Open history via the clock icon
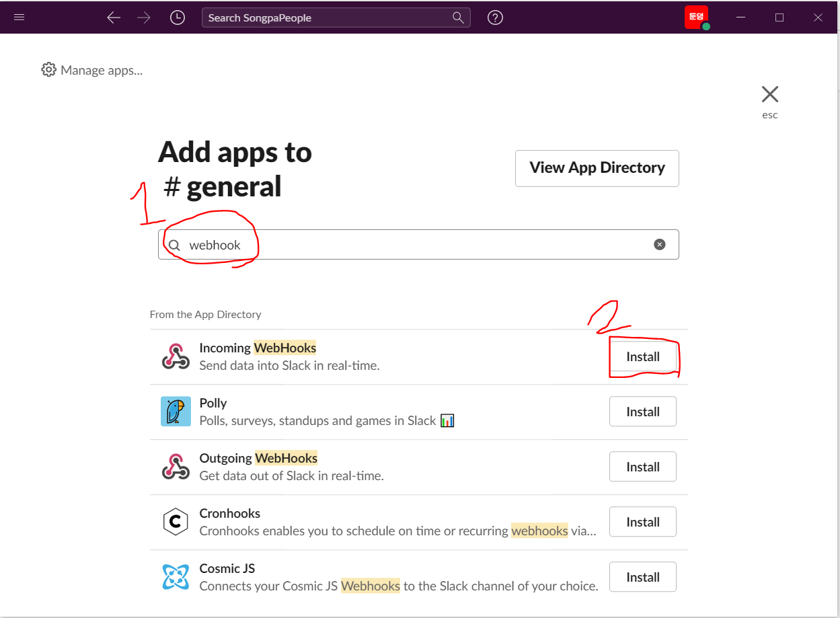 pos(178,18)
